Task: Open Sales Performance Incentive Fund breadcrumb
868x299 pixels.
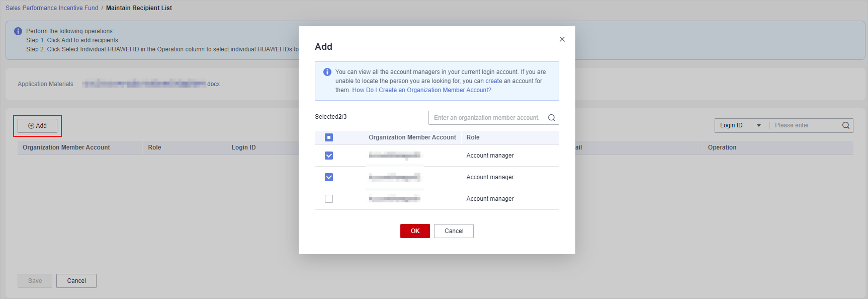Action: pyautogui.click(x=52, y=8)
